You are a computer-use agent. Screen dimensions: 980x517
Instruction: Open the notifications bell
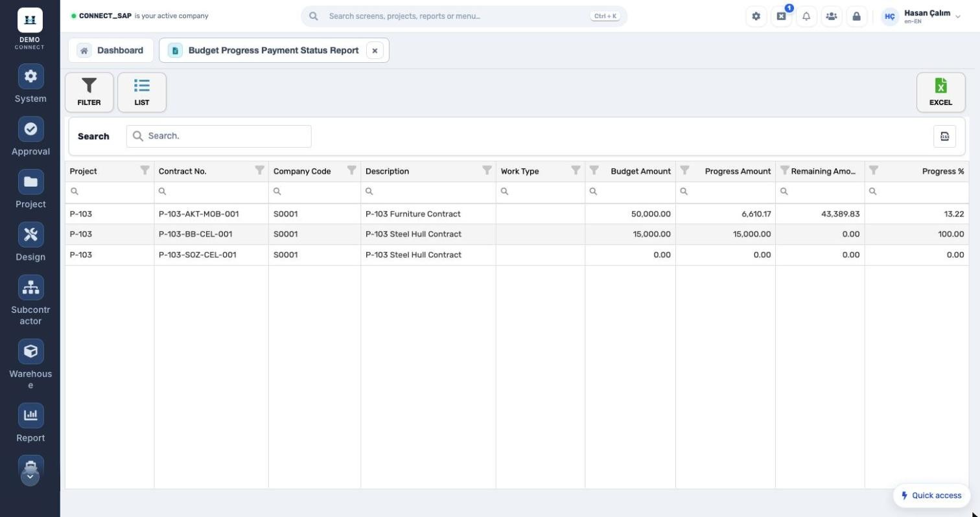pos(806,16)
